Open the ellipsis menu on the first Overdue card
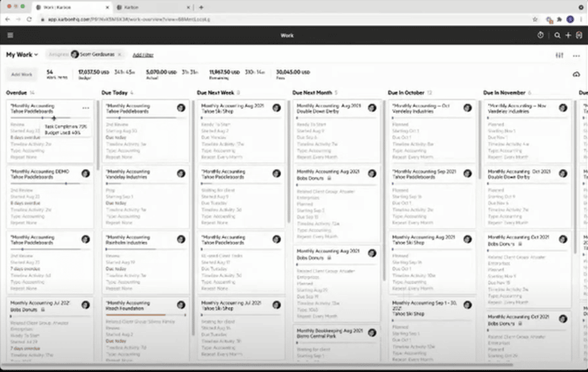The width and height of the screenshot is (588, 372). [x=86, y=108]
